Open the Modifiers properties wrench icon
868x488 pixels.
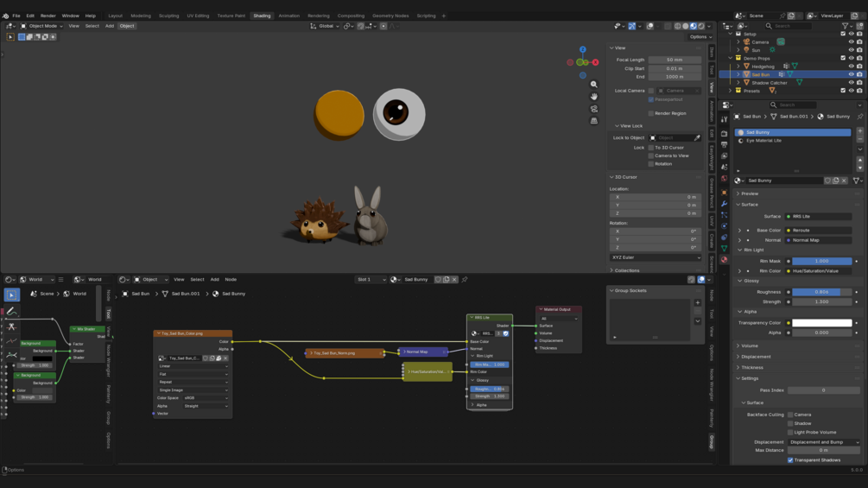(724, 204)
